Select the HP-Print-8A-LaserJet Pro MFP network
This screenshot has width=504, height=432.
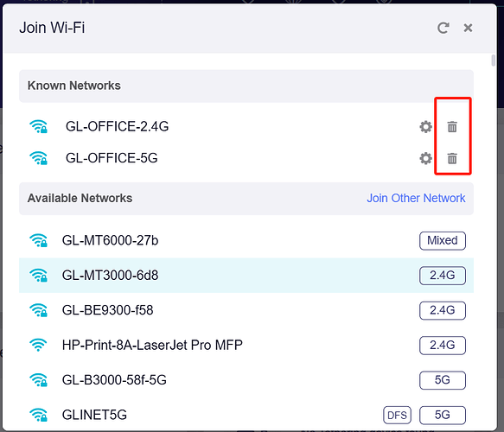click(246, 346)
